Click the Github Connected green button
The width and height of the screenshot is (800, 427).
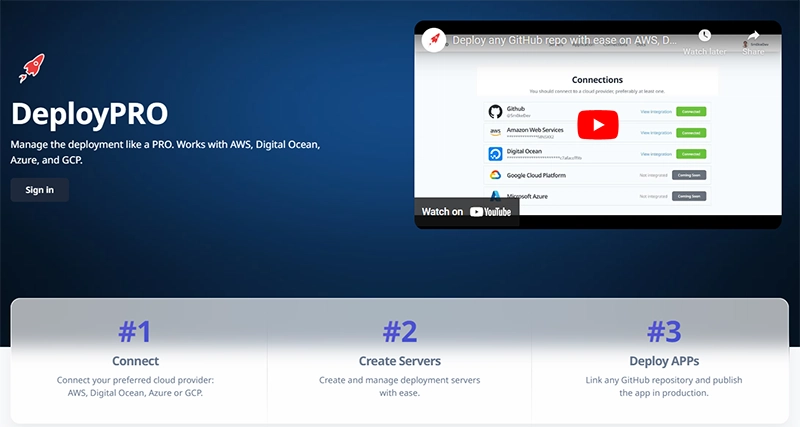(691, 112)
